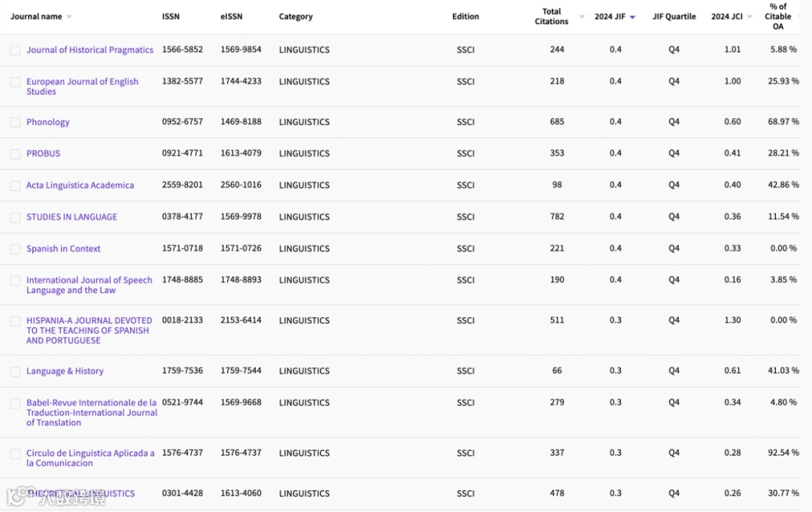The width and height of the screenshot is (812, 512).
Task: Open STUDIES IN LANGUAGE link
Action: coord(71,217)
